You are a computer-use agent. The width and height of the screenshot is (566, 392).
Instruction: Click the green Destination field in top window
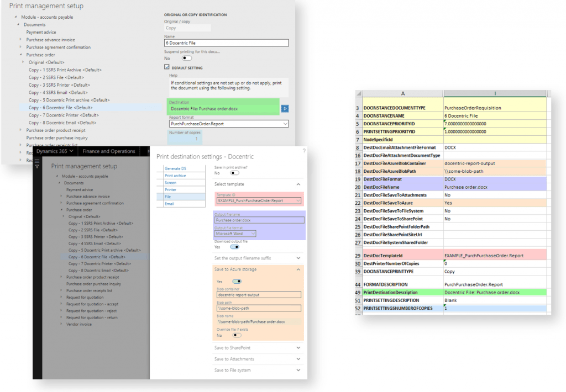click(223, 107)
